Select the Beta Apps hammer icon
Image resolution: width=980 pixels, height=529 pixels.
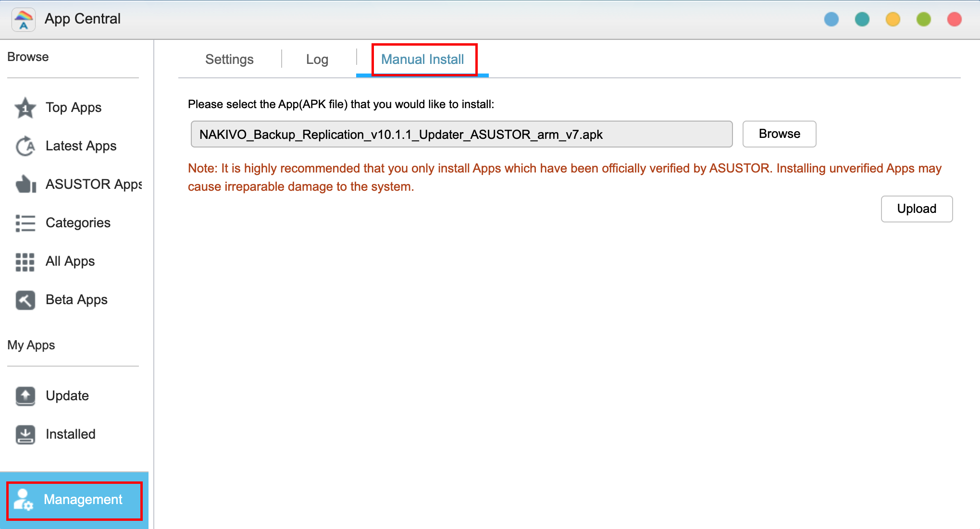[x=25, y=300]
